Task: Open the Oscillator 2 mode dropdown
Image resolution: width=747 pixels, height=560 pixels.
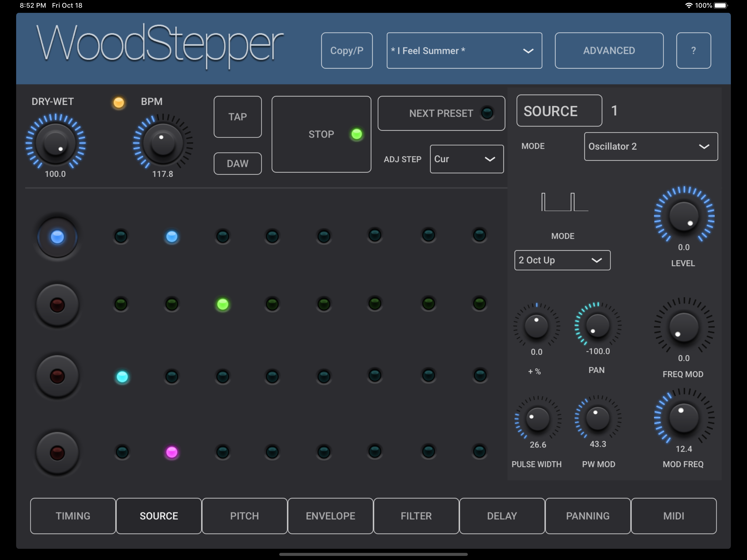Action: pos(650,146)
